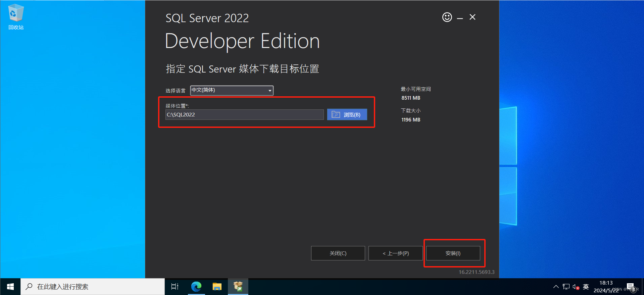This screenshot has width=644, height=295.
Task: Go back with < 上一步(P)
Action: [x=396, y=253]
